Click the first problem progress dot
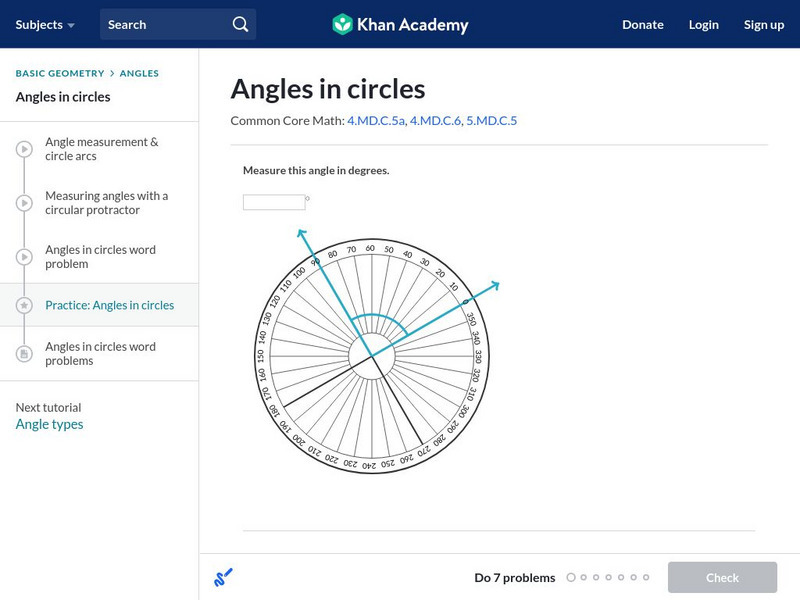Screen dimensions: 800x600 571,577
